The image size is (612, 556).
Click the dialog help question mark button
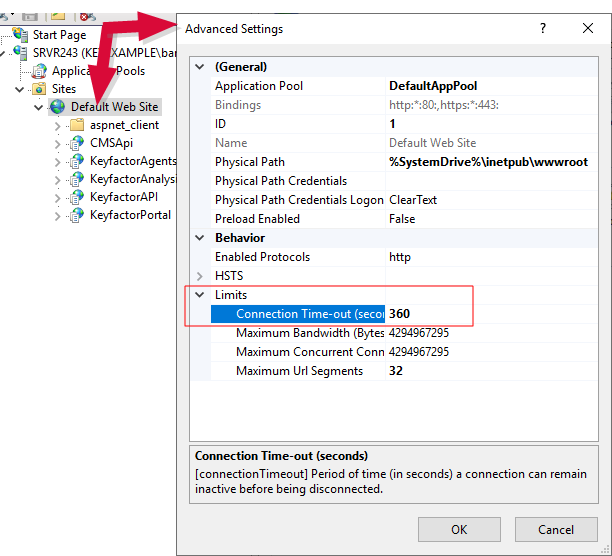[x=541, y=29]
